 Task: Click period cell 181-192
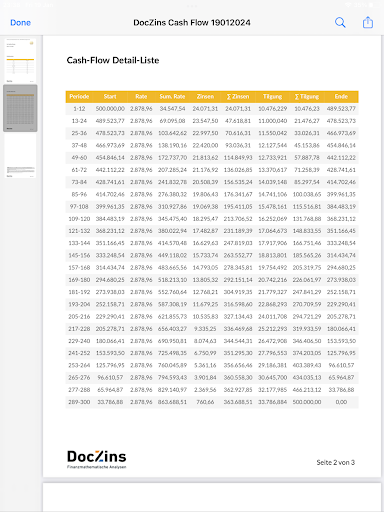(x=79, y=292)
